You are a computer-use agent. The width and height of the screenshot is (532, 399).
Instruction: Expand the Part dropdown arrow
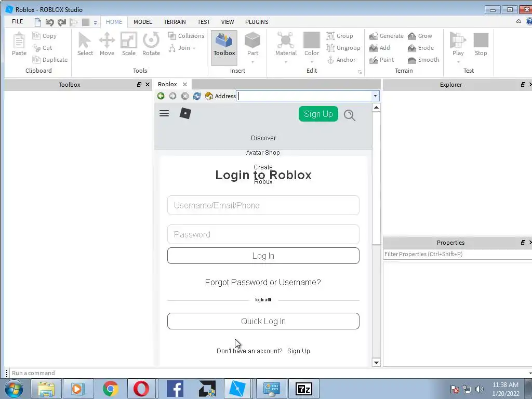point(252,62)
